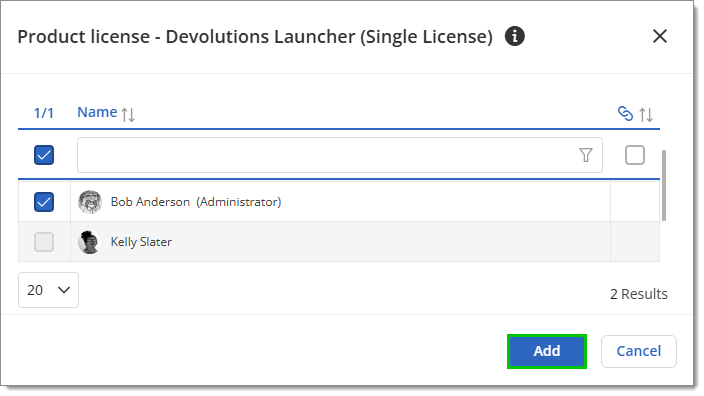Cancel the product license dialog

click(x=638, y=351)
